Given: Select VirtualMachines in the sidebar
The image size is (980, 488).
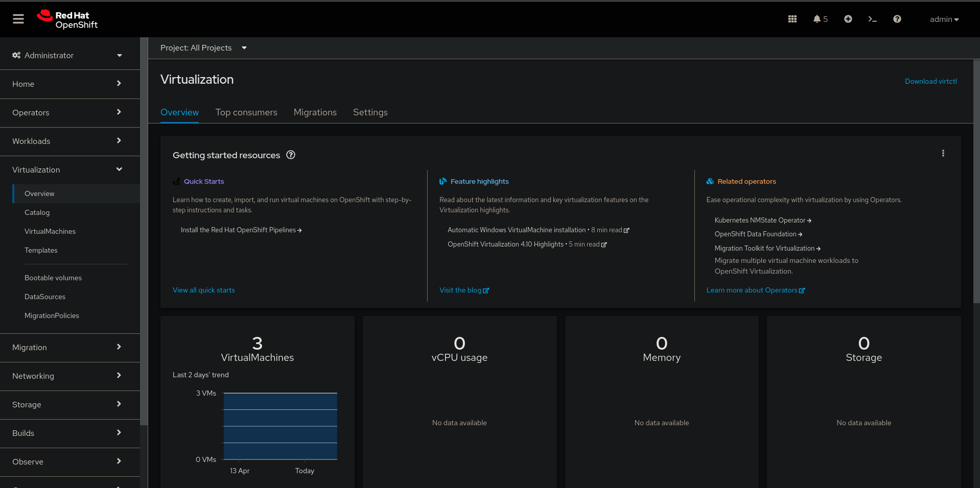Looking at the screenshot, I should 50,231.
